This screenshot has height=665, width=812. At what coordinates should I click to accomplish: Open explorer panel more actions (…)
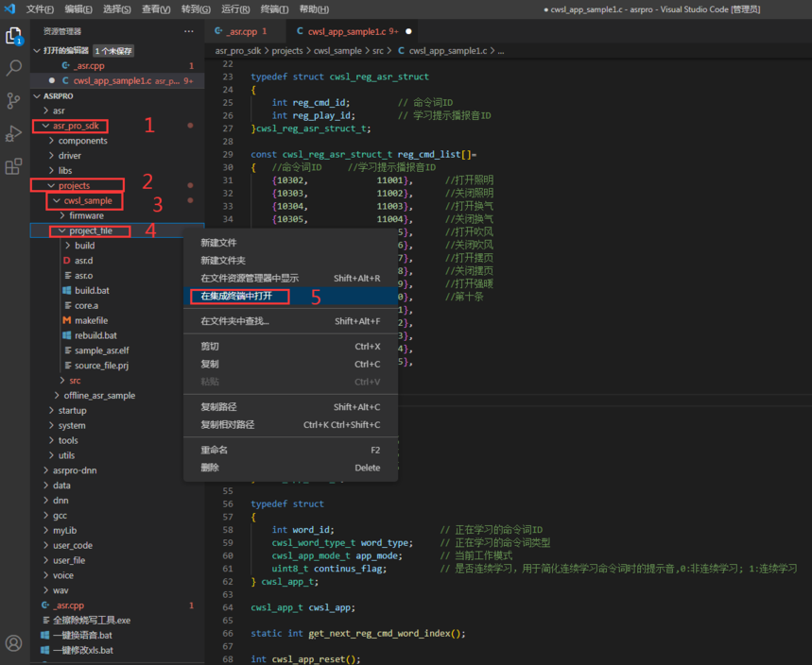188,31
